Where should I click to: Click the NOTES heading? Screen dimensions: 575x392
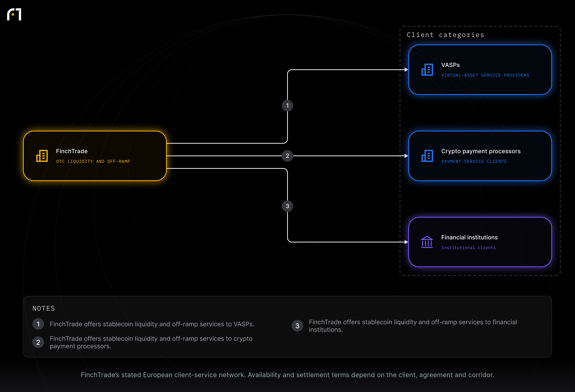coord(44,308)
